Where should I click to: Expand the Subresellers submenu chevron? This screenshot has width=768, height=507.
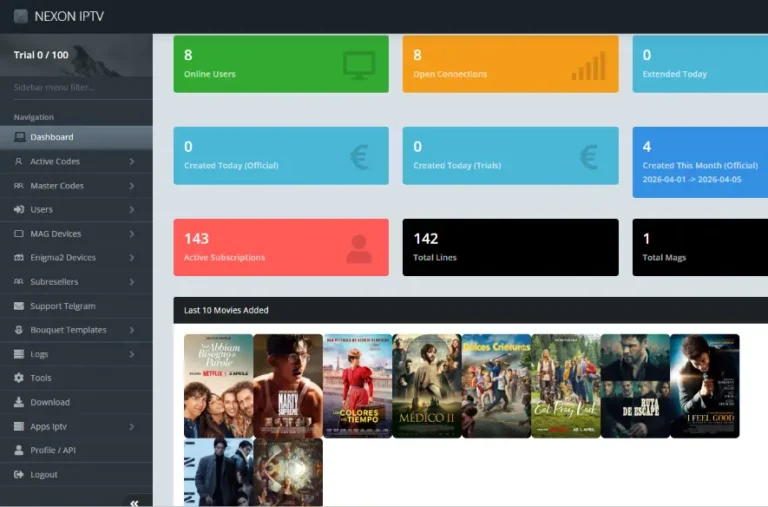tap(132, 282)
